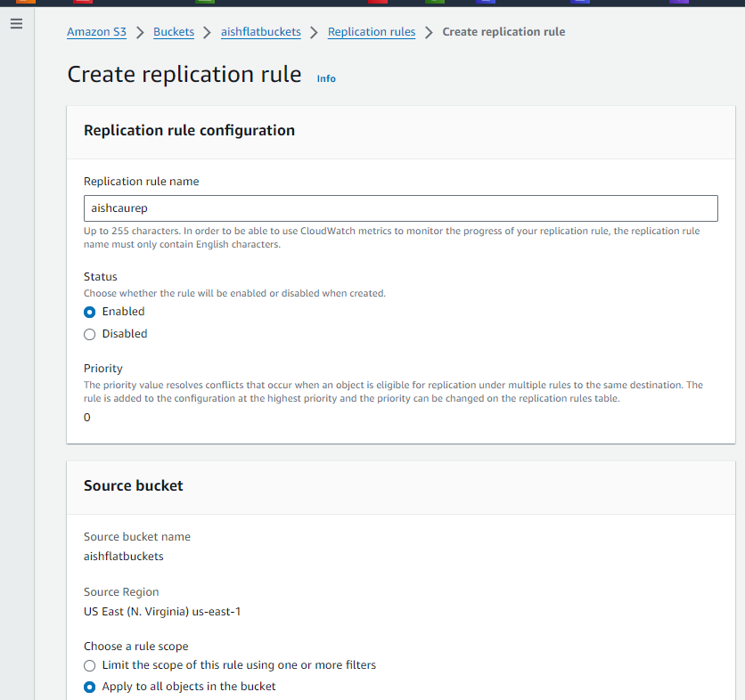This screenshot has height=700, width=745.
Task: Click Source Region value US East us-east-1
Action: tap(162, 611)
